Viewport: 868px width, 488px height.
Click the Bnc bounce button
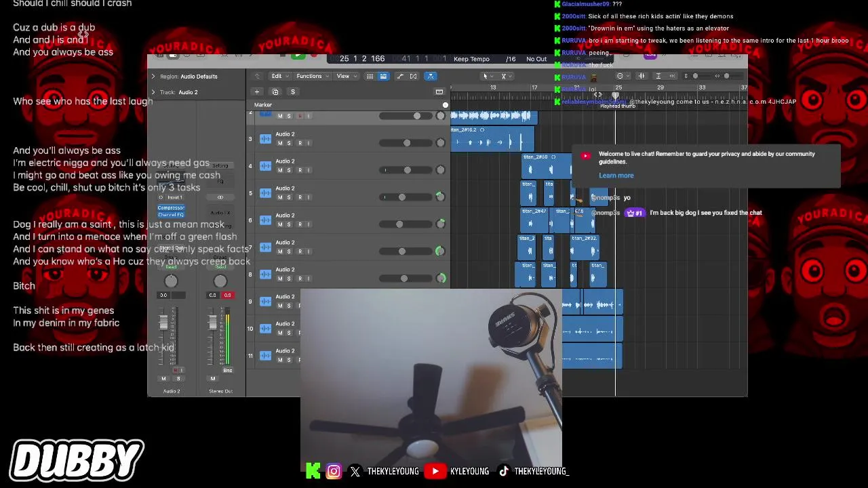pos(227,370)
